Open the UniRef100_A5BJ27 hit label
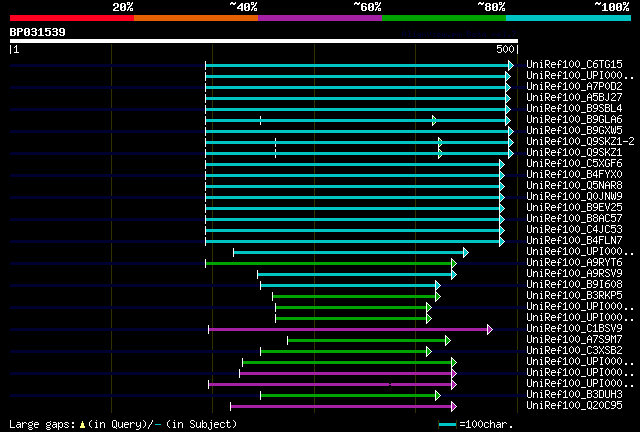 pyautogui.click(x=574, y=97)
